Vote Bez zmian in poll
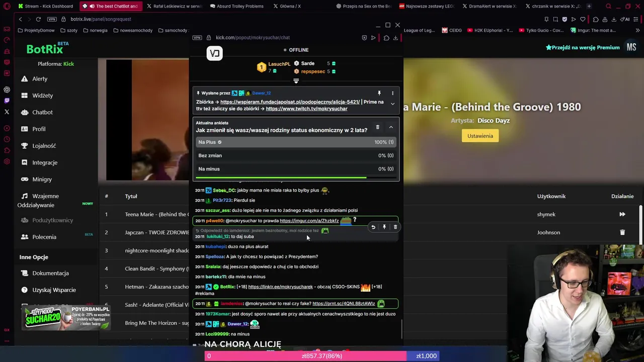The height and width of the screenshot is (362, 644). [296, 155]
